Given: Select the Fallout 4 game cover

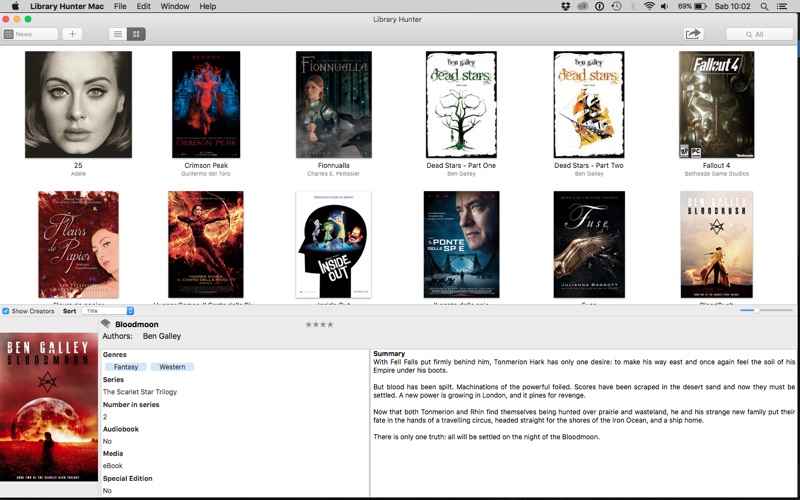Looking at the screenshot, I should pyautogui.click(x=716, y=104).
